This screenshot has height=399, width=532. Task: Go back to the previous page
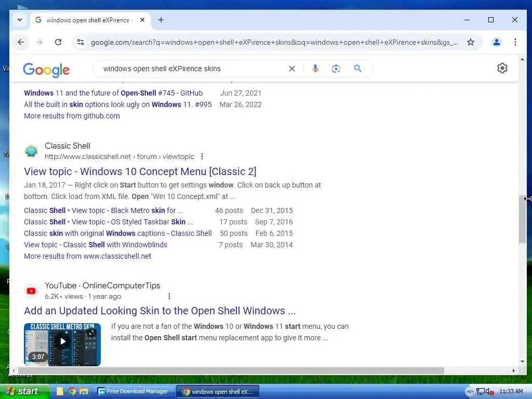click(21, 42)
